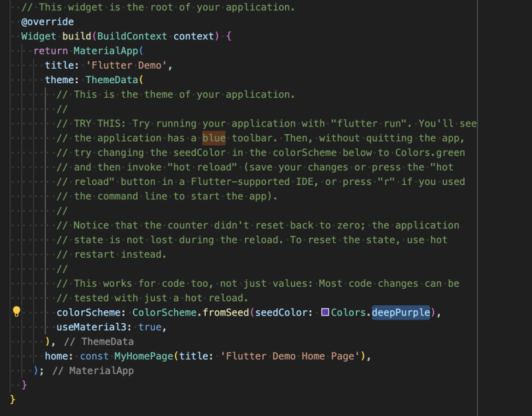Click the highlighted word deepPurple
The image size is (532, 416).
click(x=401, y=312)
